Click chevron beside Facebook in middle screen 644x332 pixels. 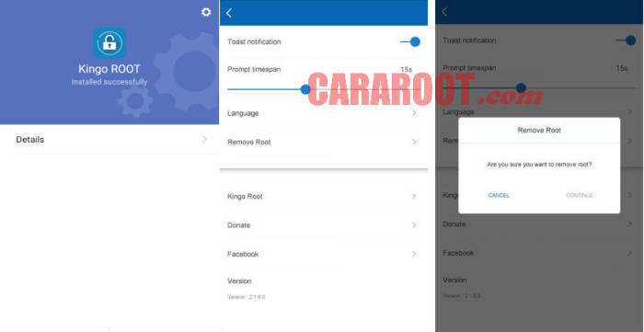pos(414,254)
